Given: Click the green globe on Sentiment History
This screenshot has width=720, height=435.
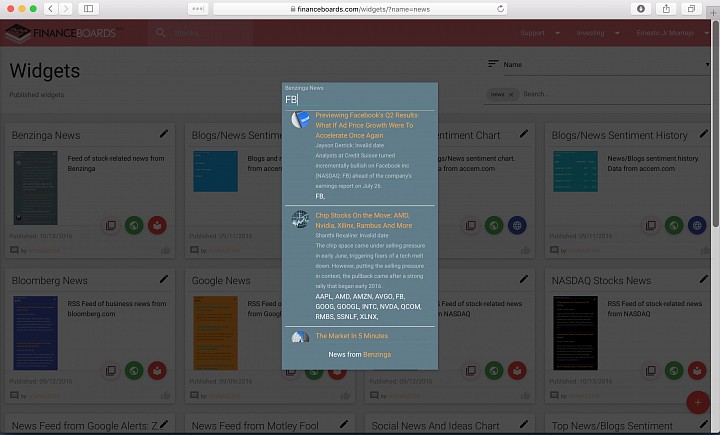Looking at the screenshot, I should (674, 226).
